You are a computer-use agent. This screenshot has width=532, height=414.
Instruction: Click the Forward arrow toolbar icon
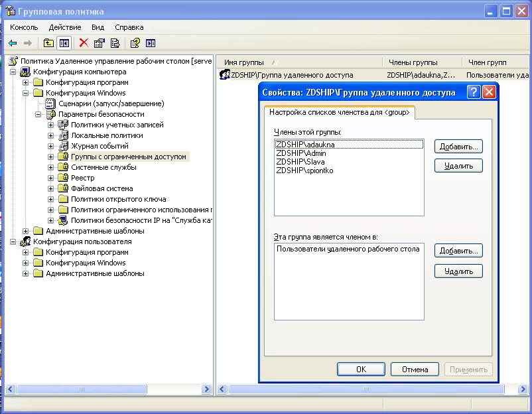pos(28,43)
